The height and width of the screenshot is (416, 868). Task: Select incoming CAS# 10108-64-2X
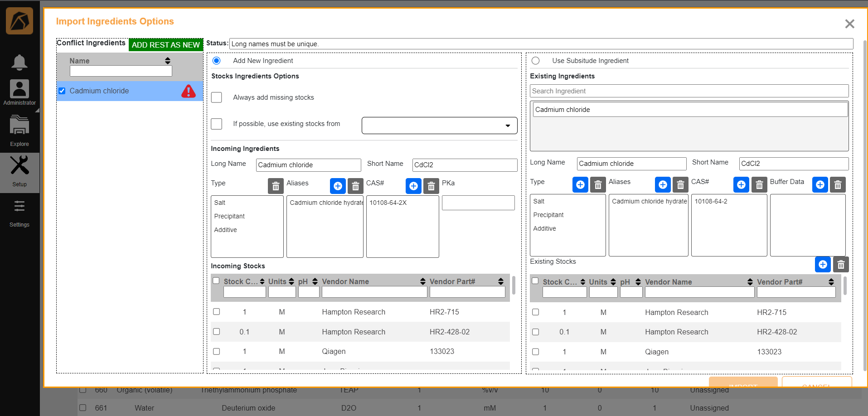pyautogui.click(x=388, y=203)
